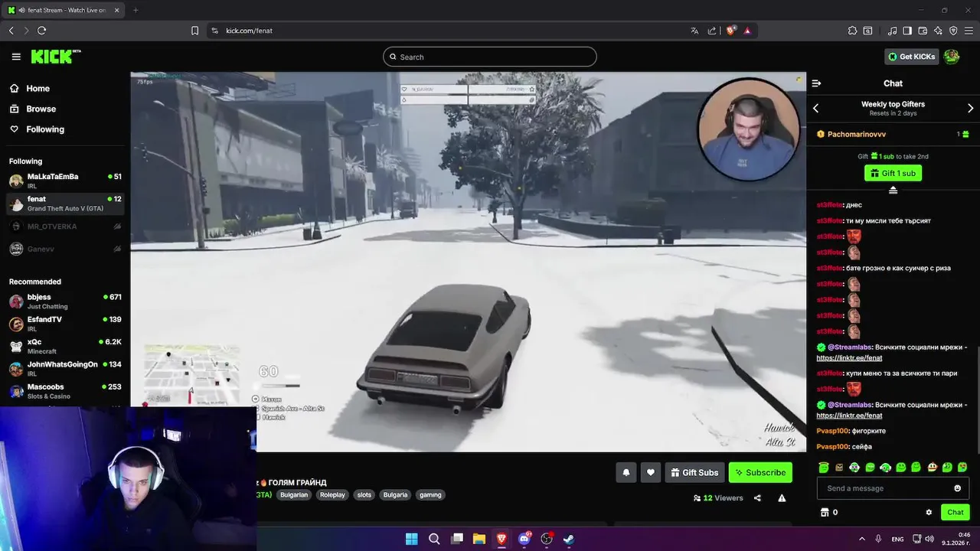Click the 12 Viewers count
The height and width of the screenshot is (551, 980).
[718, 498]
